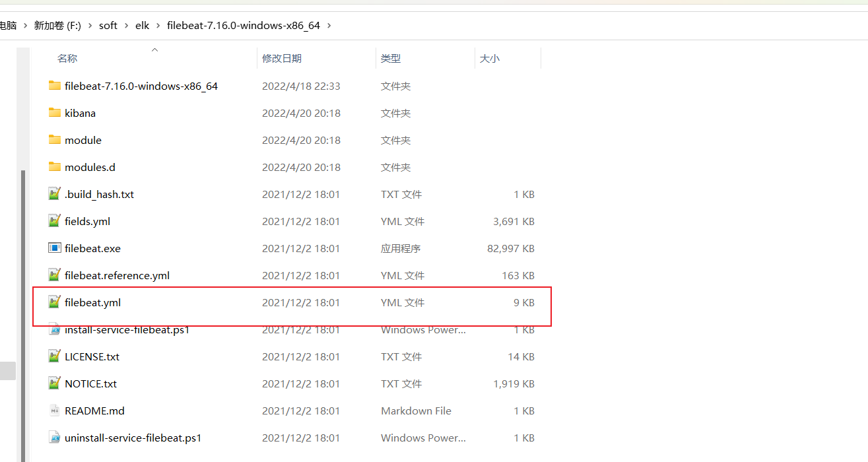
Task: Expand the chevron after 新加卷 (F:)
Action: pos(90,25)
